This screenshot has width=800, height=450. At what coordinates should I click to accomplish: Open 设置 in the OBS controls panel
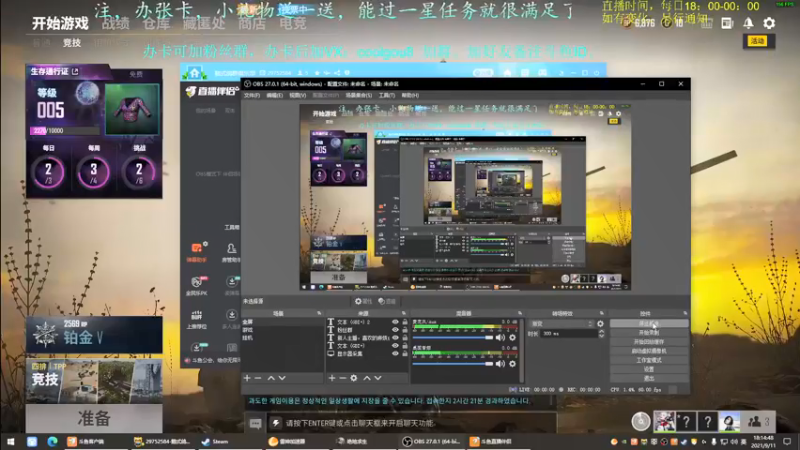[x=649, y=369]
